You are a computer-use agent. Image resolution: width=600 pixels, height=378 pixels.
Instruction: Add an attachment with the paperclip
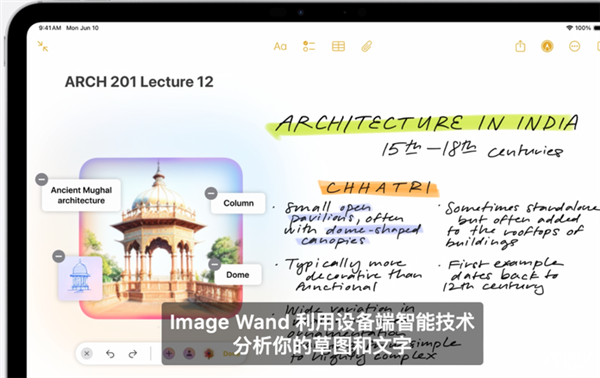(x=367, y=46)
